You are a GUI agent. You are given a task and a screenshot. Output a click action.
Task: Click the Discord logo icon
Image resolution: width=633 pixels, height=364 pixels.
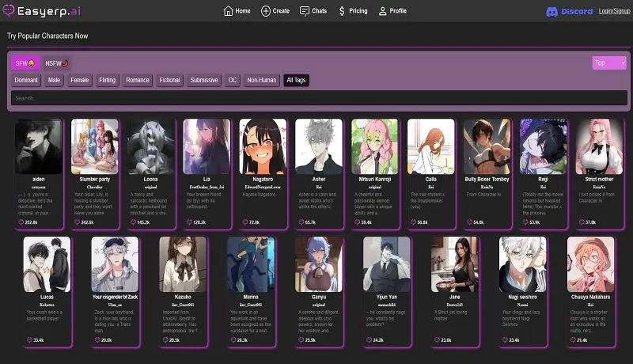[552, 11]
